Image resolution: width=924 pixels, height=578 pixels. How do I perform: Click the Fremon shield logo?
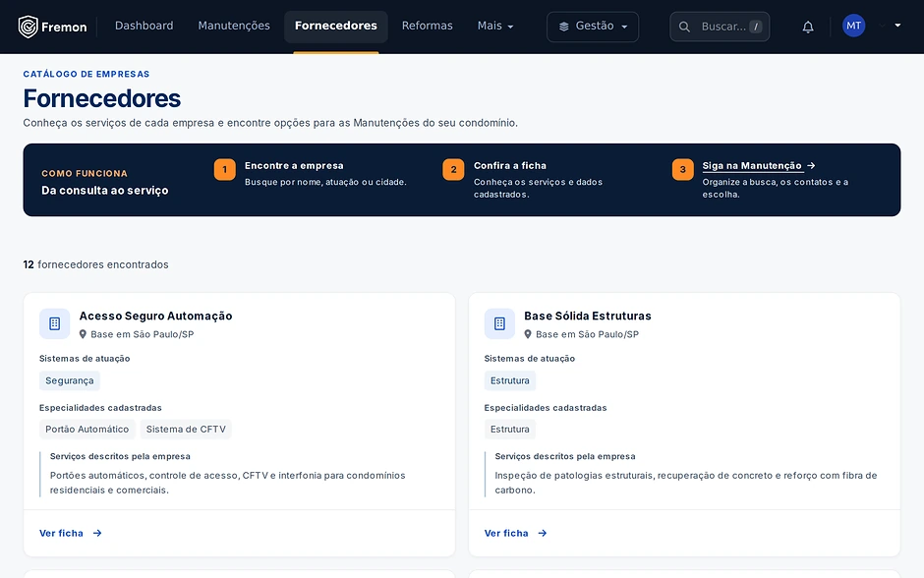28,27
